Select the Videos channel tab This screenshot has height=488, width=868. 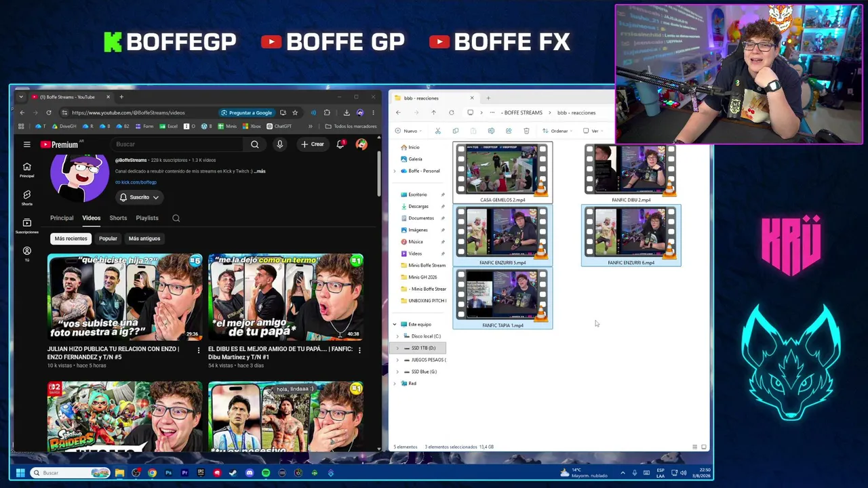coord(91,218)
